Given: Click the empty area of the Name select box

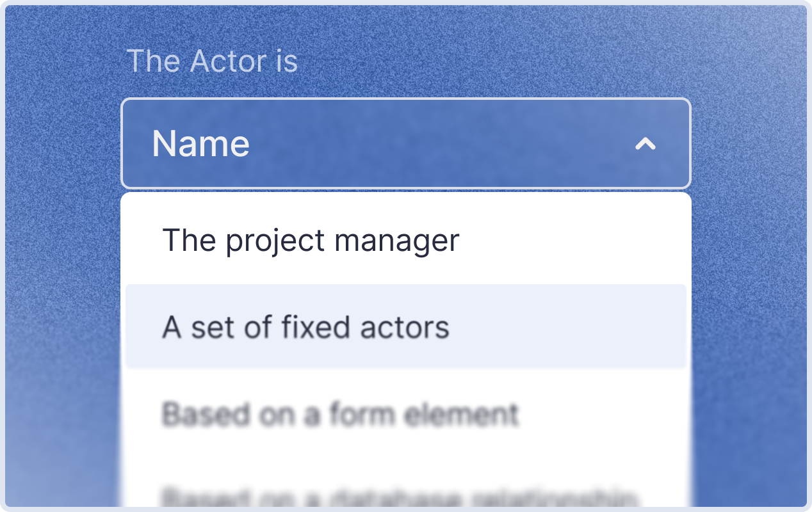Looking at the screenshot, I should (x=442, y=143).
